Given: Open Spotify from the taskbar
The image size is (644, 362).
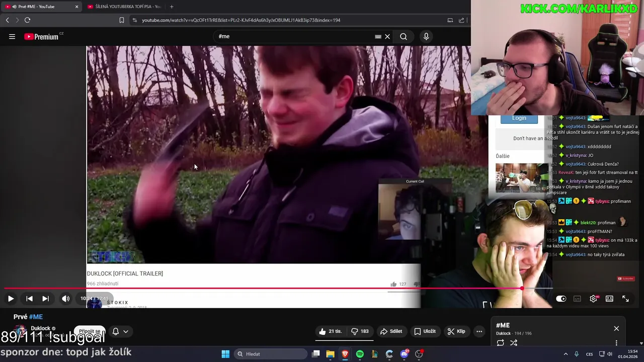Looking at the screenshot, I should pos(360,354).
